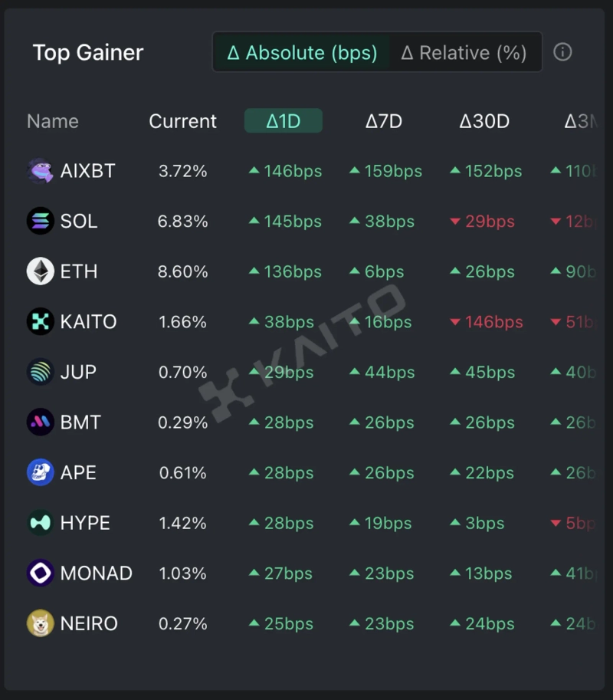Sort by the Δ30D column
The width and height of the screenshot is (613, 700).
484,121
